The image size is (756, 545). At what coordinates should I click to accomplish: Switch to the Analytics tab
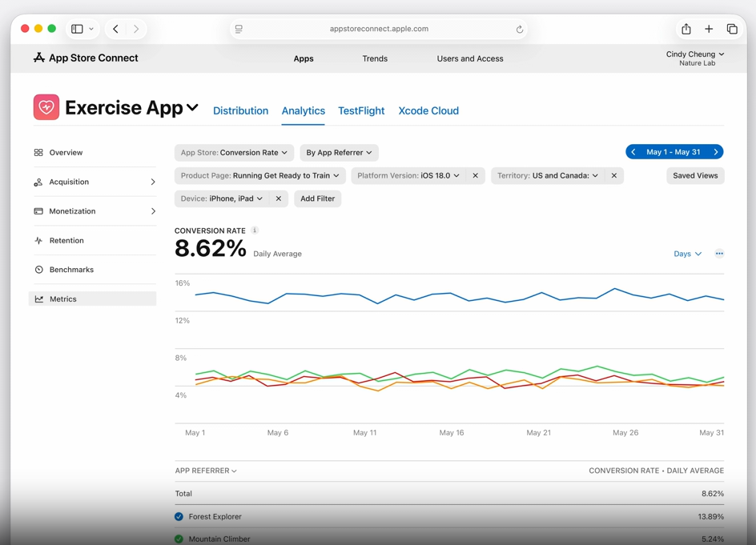304,110
